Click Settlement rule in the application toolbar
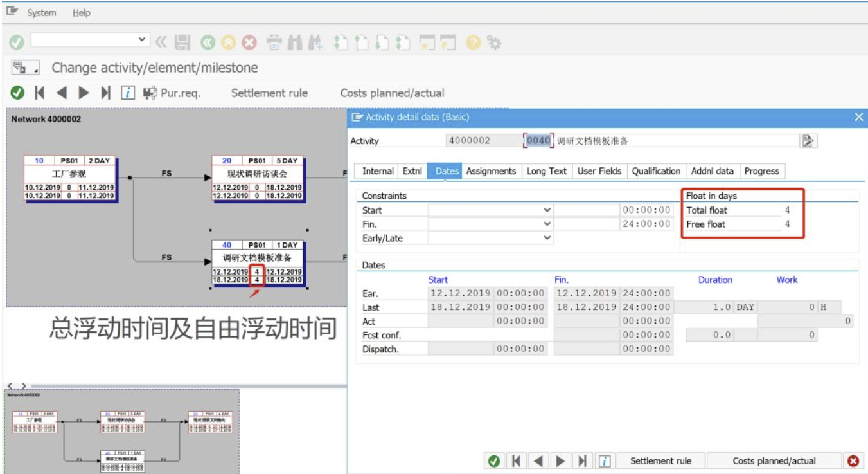Viewport: 868px width, 474px height. click(269, 93)
